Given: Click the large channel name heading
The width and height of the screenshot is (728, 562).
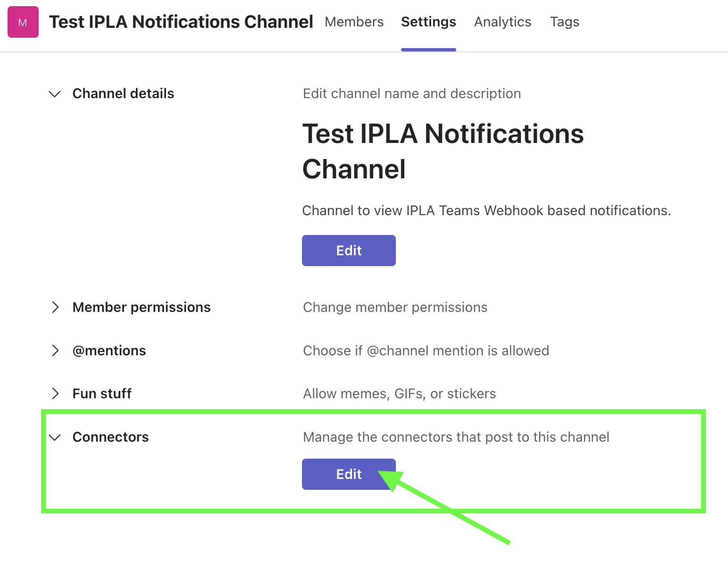Looking at the screenshot, I should (x=443, y=151).
